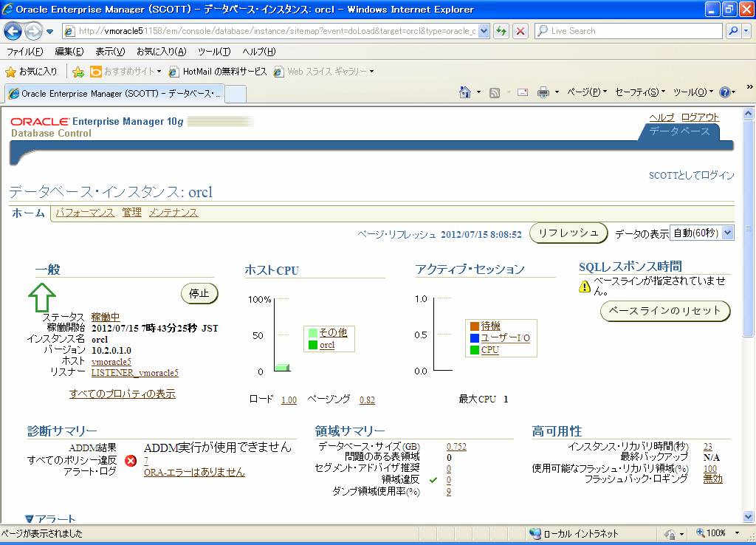The width and height of the screenshot is (756, 545).
Task: Click the すべてのプロパティの表示 link
Action: click(123, 394)
